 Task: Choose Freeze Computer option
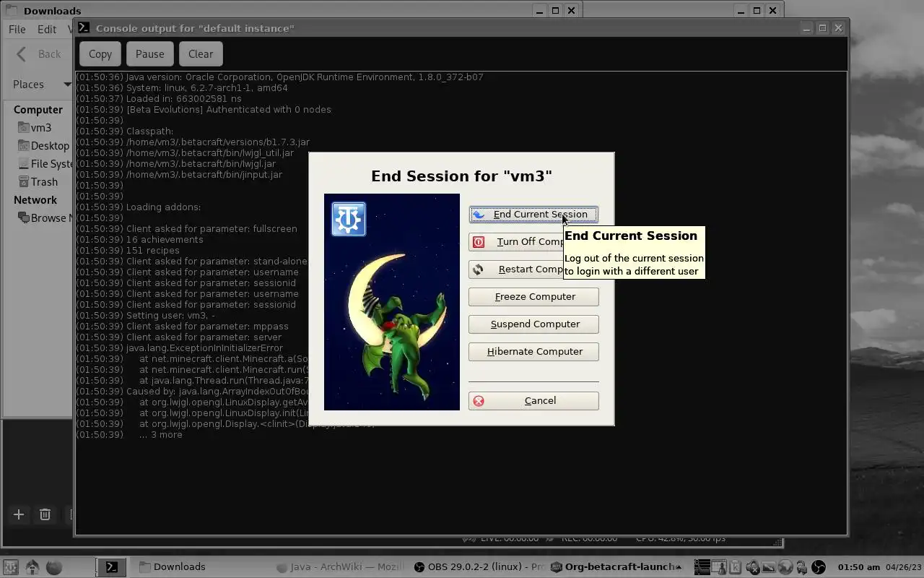533,297
